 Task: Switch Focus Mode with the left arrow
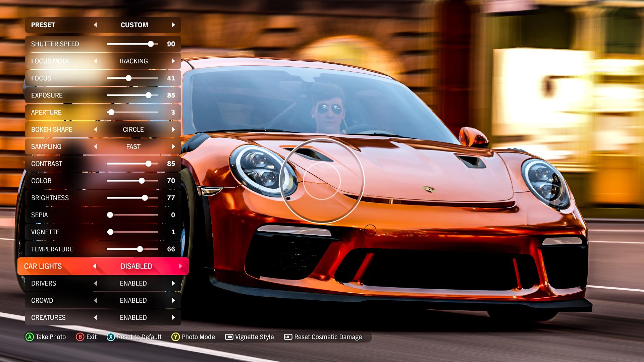tap(95, 61)
